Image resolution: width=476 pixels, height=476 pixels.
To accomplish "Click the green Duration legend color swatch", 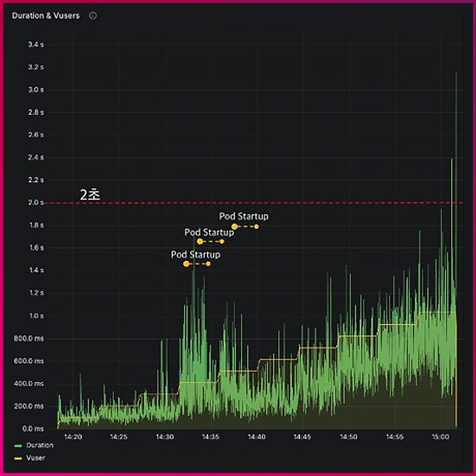I will click(18, 446).
